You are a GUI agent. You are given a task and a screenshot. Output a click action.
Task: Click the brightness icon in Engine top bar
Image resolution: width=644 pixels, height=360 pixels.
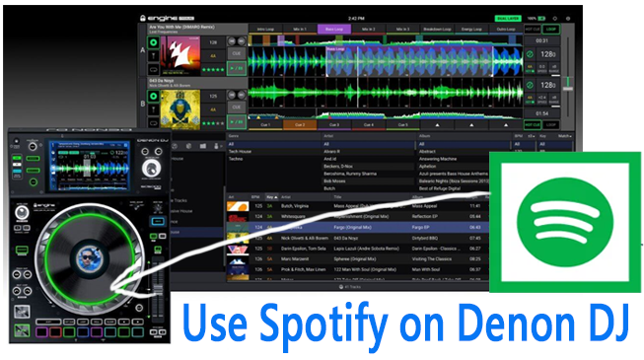[555, 19]
